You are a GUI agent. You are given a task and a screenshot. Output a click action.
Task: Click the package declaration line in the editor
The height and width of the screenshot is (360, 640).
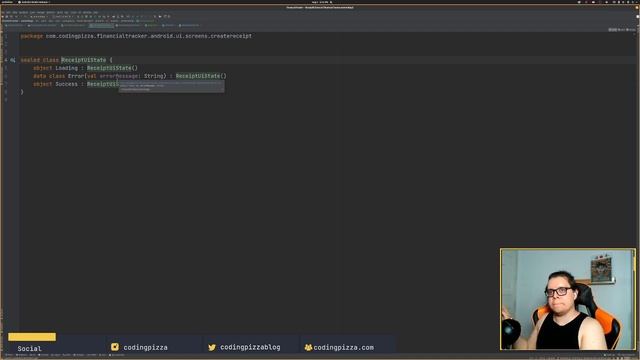tap(136, 36)
